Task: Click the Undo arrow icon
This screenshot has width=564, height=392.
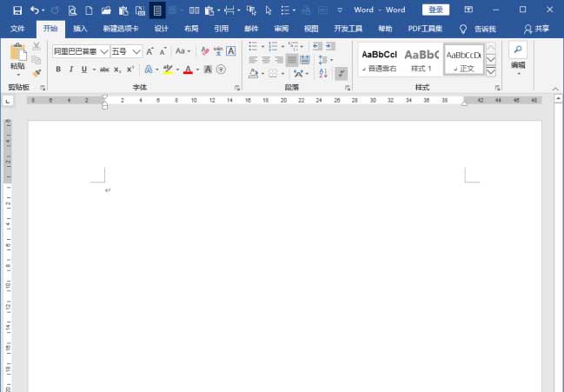Action: pos(35,10)
